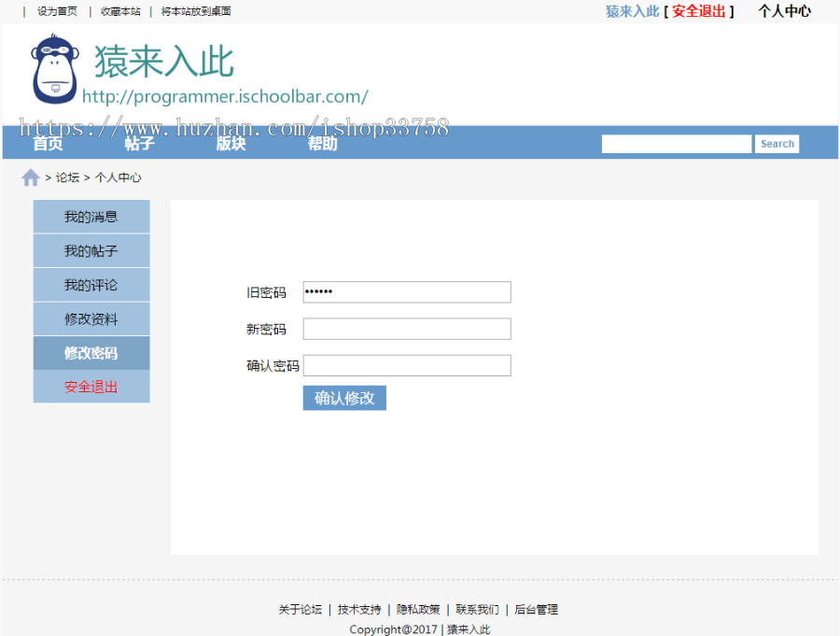Open 我的评论 from the sidebar

coord(91,284)
